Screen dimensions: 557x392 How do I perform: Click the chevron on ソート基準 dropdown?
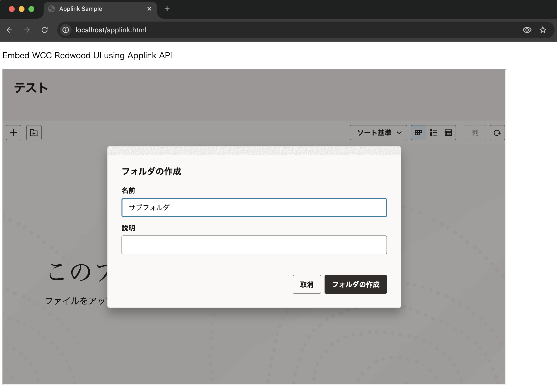[399, 133]
